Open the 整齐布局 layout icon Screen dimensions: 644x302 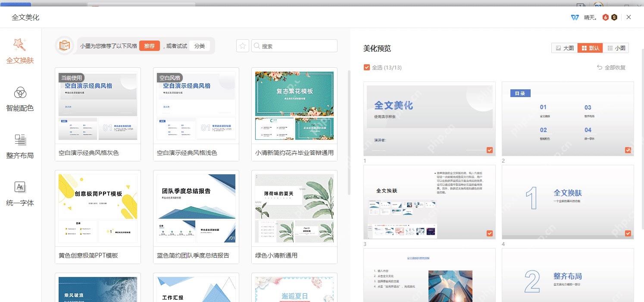point(20,140)
